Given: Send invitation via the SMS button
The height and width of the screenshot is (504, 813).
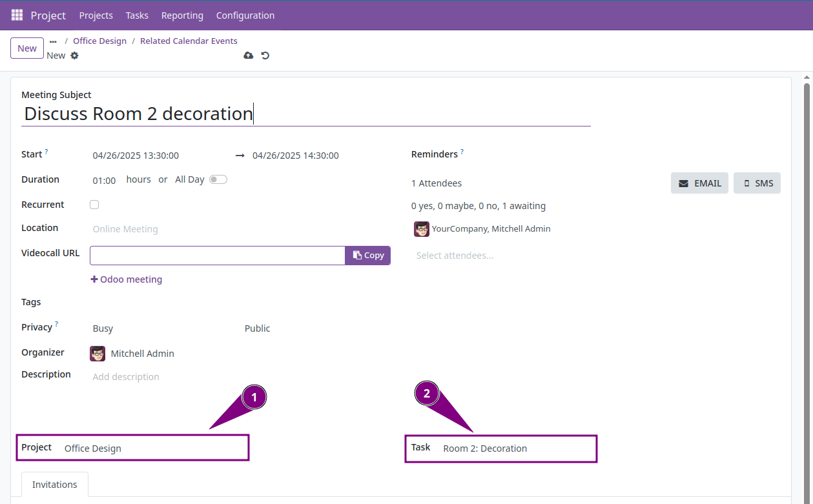Looking at the screenshot, I should (757, 183).
